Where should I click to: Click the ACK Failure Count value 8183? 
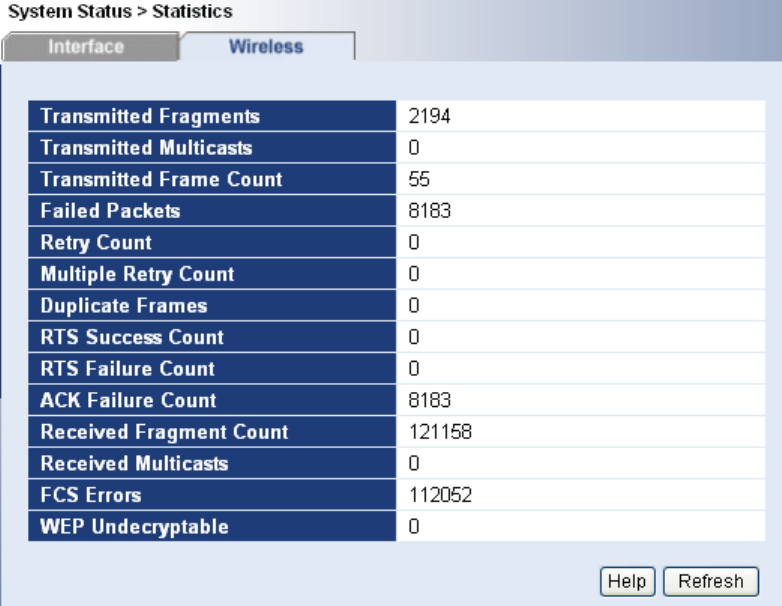pyautogui.click(x=429, y=401)
